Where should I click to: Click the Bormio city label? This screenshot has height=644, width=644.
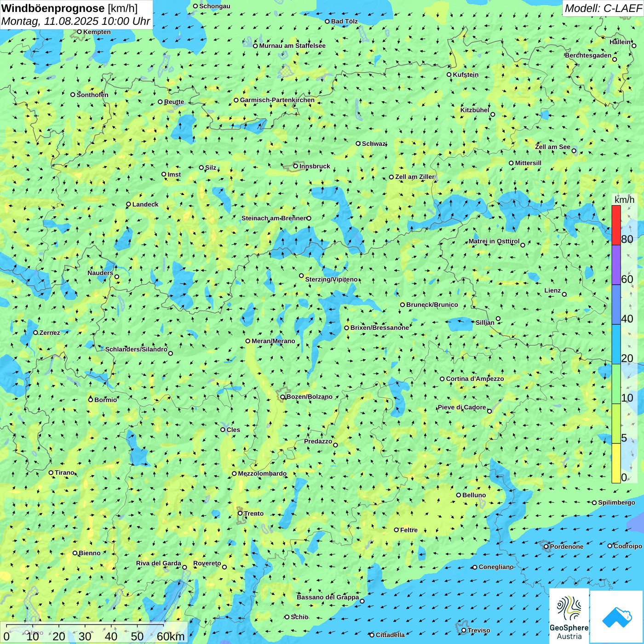coord(105,400)
